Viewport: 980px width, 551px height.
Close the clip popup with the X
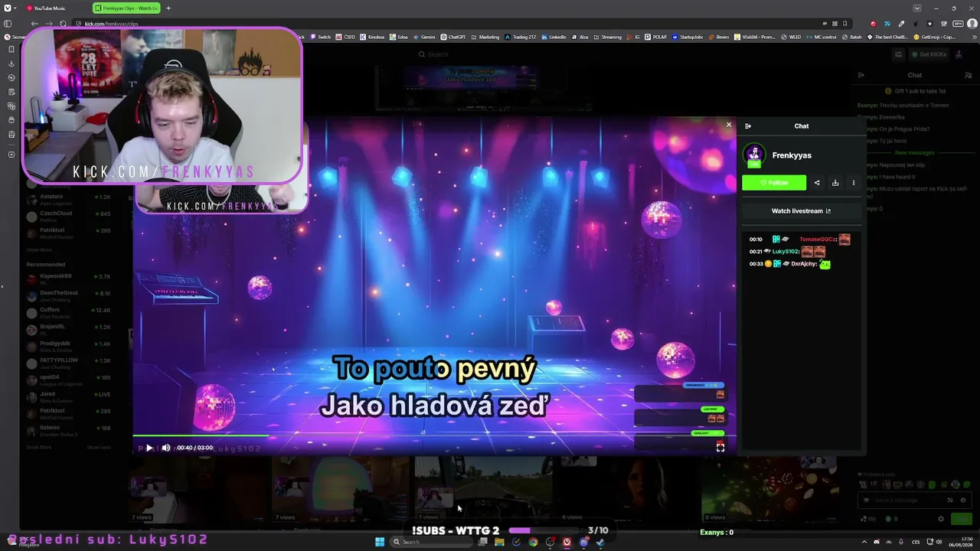click(729, 125)
